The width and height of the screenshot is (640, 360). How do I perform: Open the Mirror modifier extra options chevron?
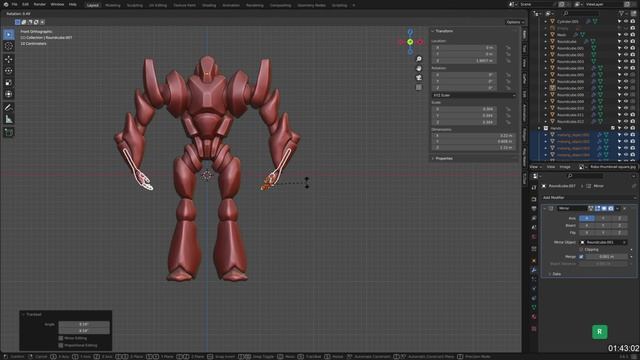click(x=618, y=209)
